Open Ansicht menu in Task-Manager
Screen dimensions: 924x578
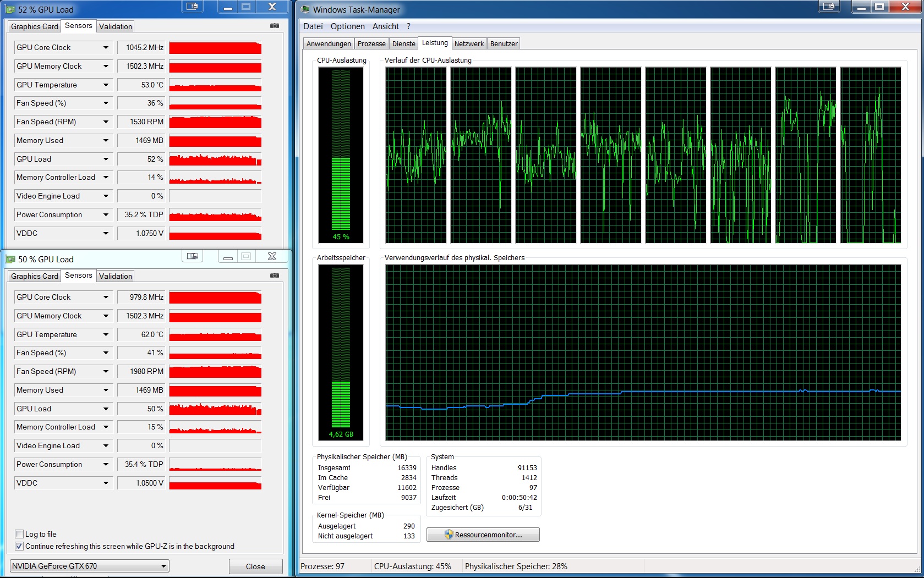(x=386, y=26)
